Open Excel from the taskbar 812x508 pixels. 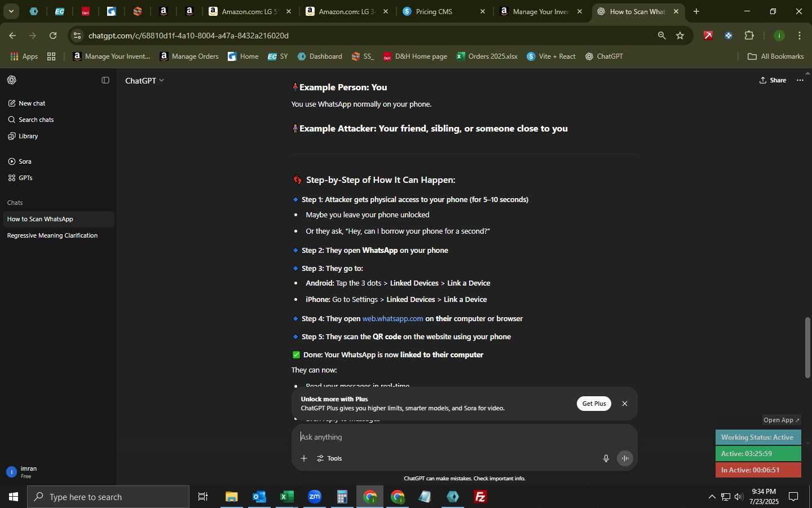point(287,497)
